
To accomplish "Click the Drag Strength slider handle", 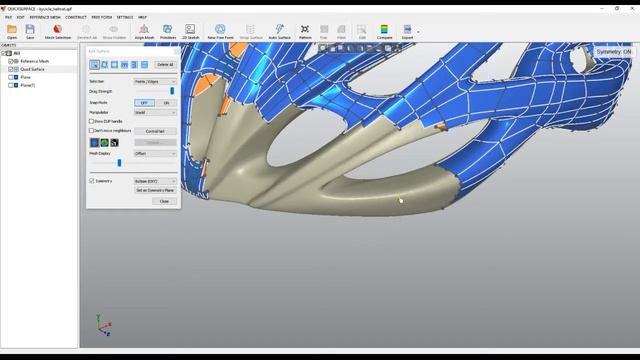I will [172, 91].
